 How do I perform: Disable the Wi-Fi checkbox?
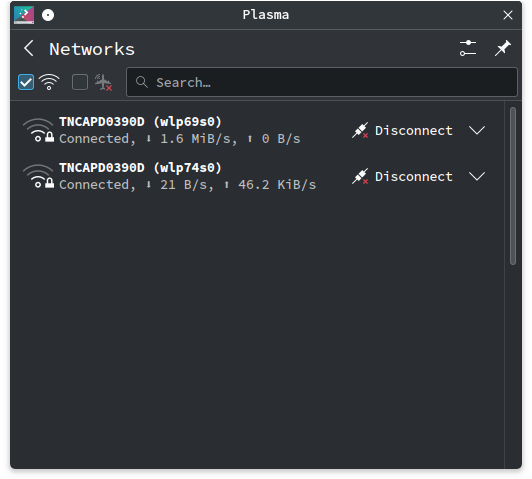click(x=26, y=82)
